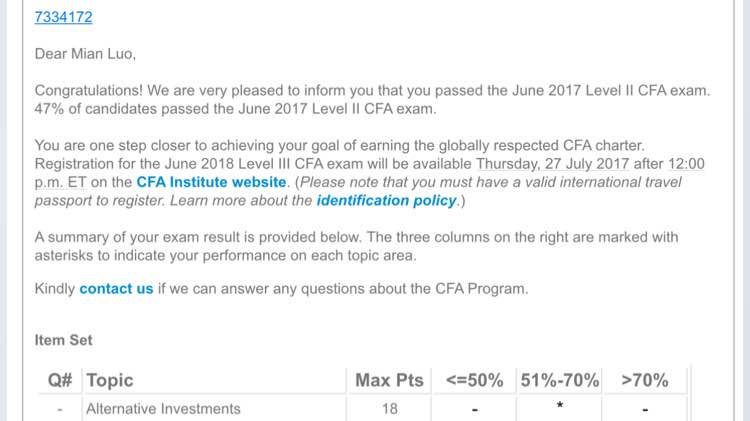750x421 pixels.
Task: Tap the Thursday, 27 July 2017 date
Action: pos(567,164)
